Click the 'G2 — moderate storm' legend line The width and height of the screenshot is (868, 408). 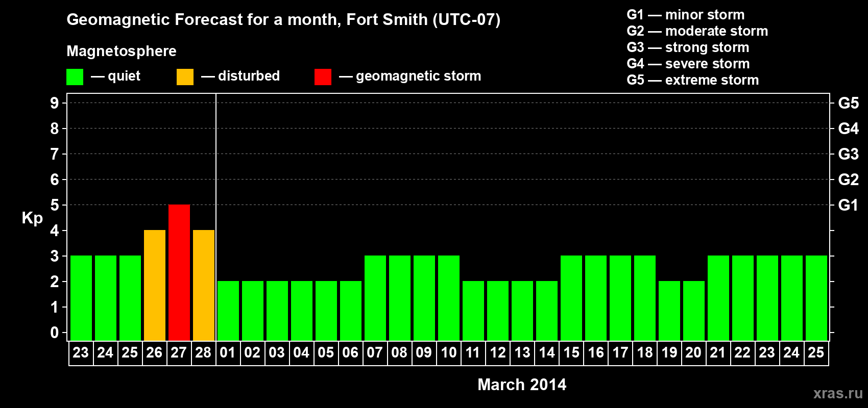[697, 31]
